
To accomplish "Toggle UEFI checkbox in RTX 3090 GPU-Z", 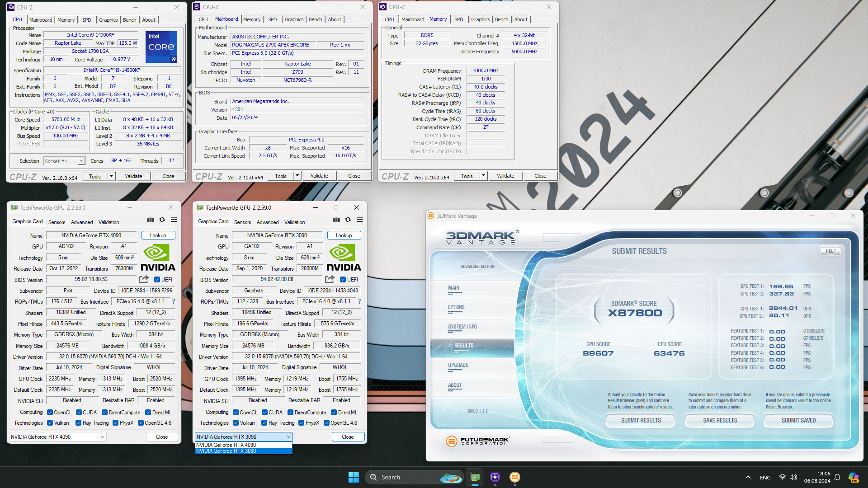I will coord(343,280).
